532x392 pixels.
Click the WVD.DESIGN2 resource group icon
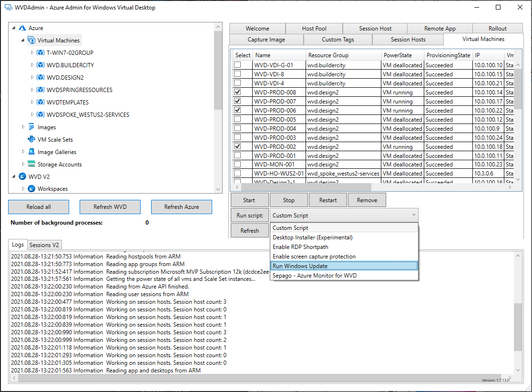click(41, 77)
